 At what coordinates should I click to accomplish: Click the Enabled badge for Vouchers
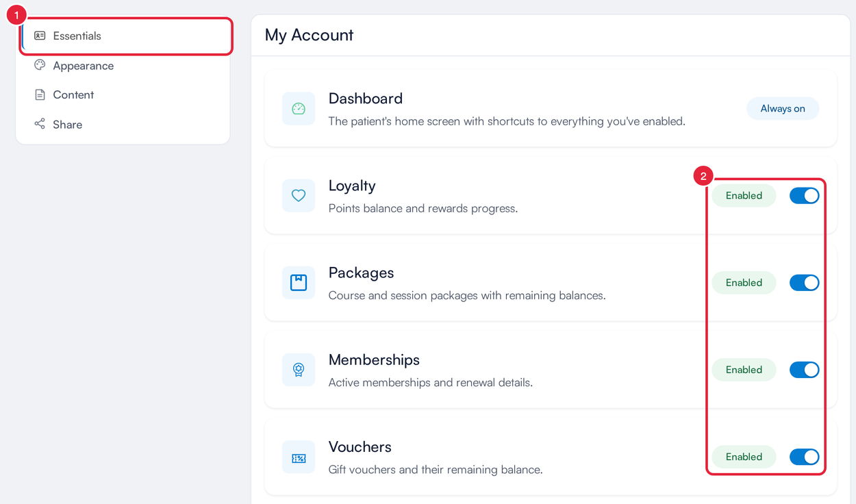744,457
